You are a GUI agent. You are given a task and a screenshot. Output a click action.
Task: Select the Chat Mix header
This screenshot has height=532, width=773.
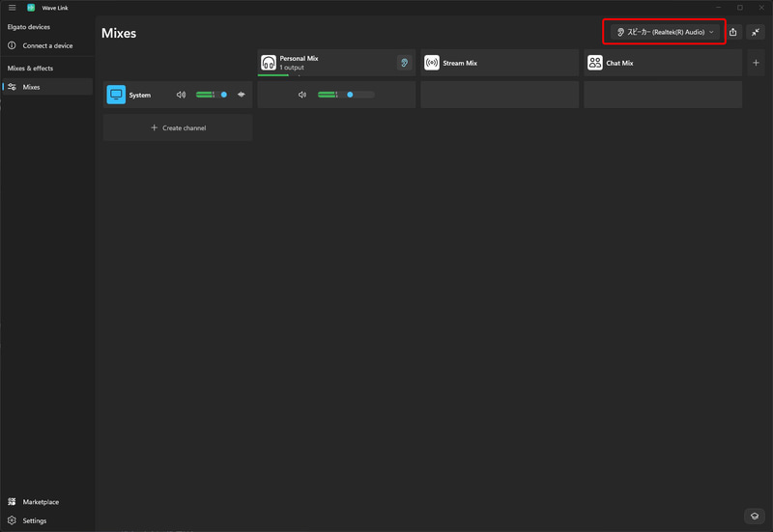(663, 63)
